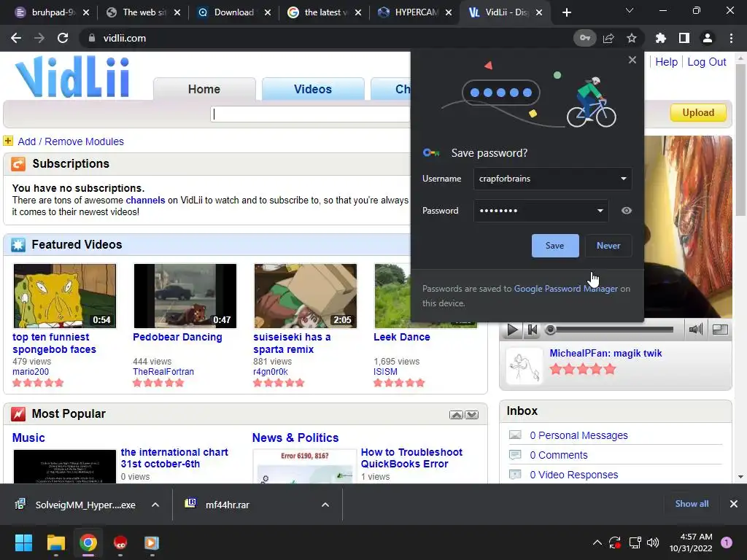Open the tab search chevron
This screenshot has height=560, width=747.
(x=630, y=10)
